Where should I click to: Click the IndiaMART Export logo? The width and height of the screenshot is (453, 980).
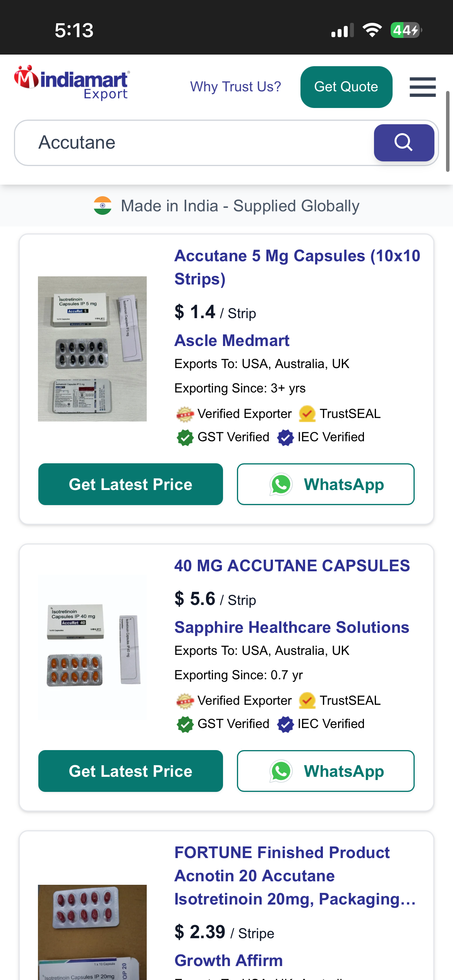point(72,83)
